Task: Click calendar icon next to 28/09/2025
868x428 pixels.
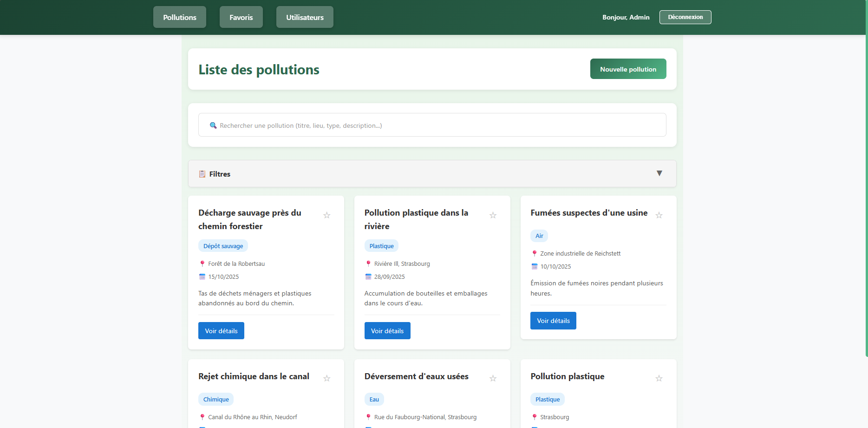Action: 368,277
